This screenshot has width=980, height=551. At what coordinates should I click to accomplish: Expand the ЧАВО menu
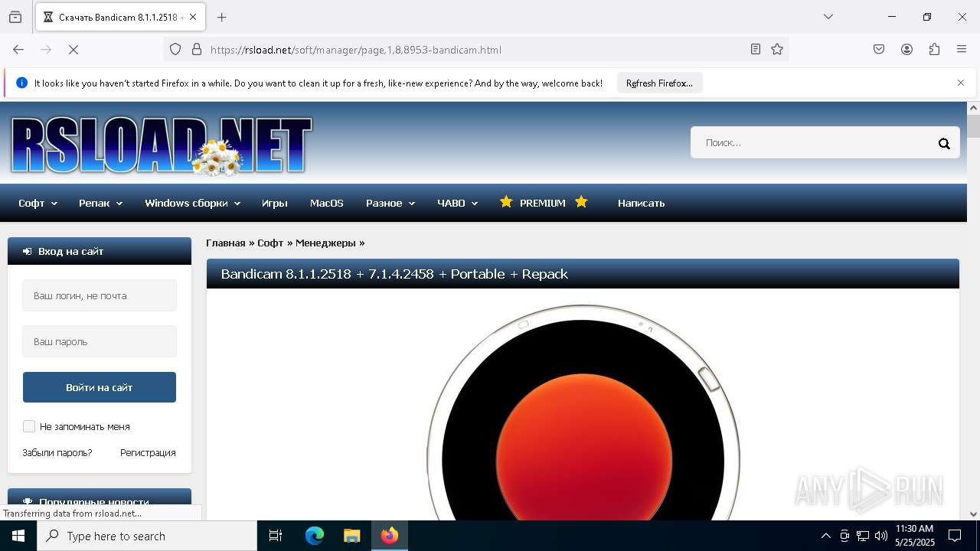coord(458,203)
